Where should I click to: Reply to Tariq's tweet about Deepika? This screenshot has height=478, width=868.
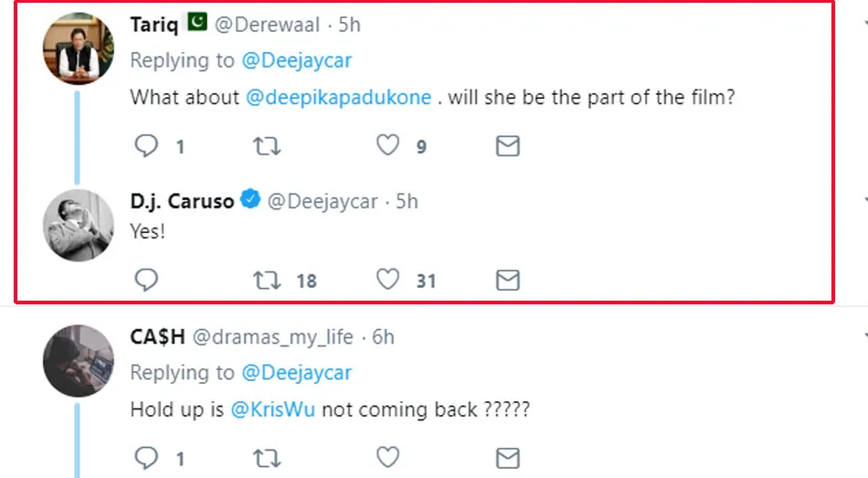(x=146, y=146)
